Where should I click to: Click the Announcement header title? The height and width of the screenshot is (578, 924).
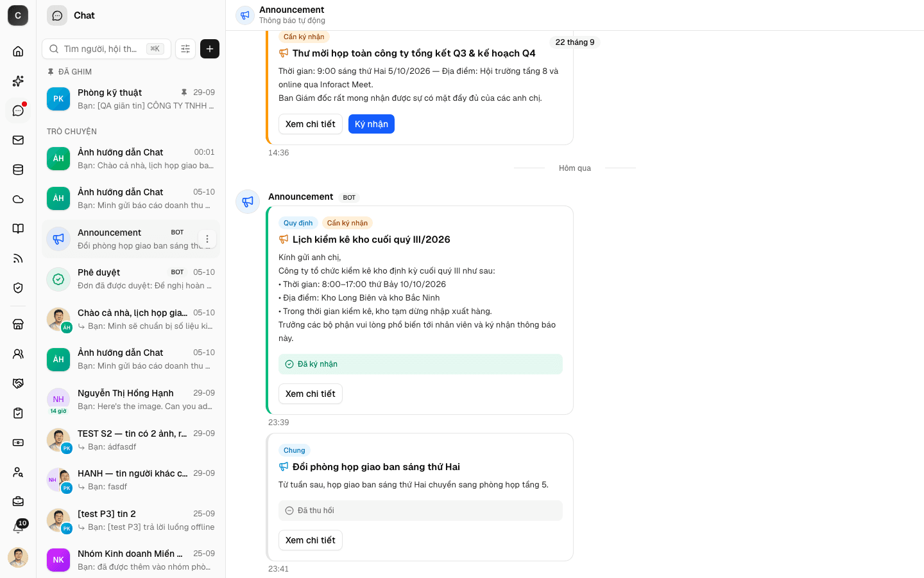[x=291, y=10]
